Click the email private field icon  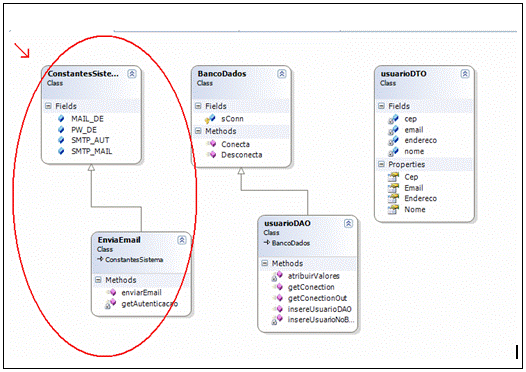(393, 130)
